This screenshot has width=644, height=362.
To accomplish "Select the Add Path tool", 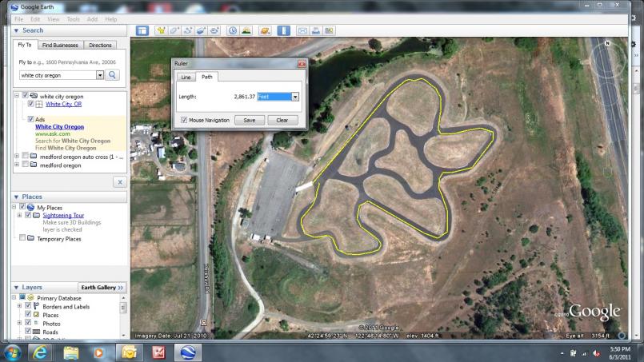I will [189, 30].
